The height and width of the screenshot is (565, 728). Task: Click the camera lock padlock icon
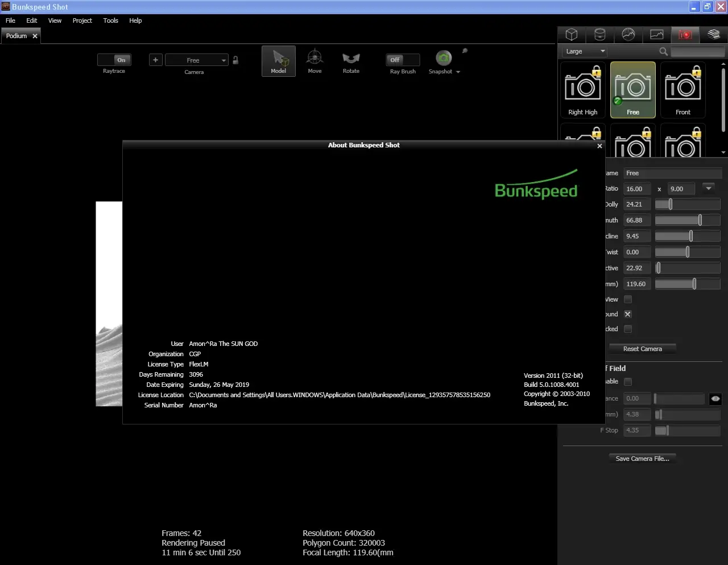(235, 60)
